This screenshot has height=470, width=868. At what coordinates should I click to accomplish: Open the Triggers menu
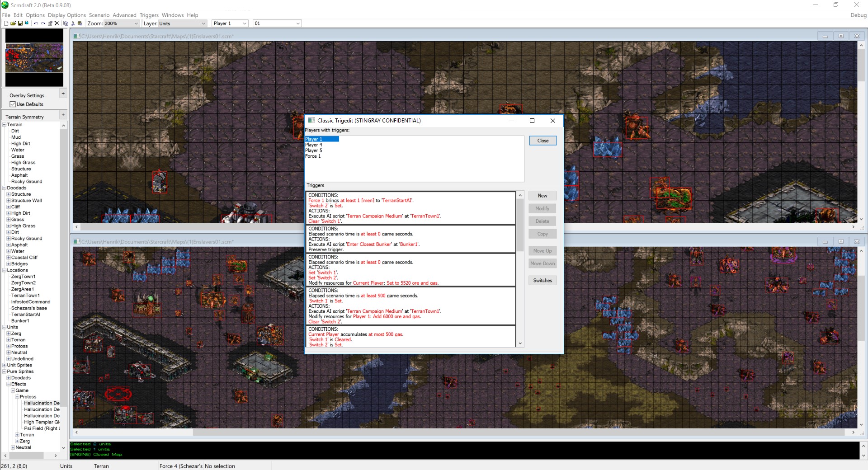coord(149,15)
